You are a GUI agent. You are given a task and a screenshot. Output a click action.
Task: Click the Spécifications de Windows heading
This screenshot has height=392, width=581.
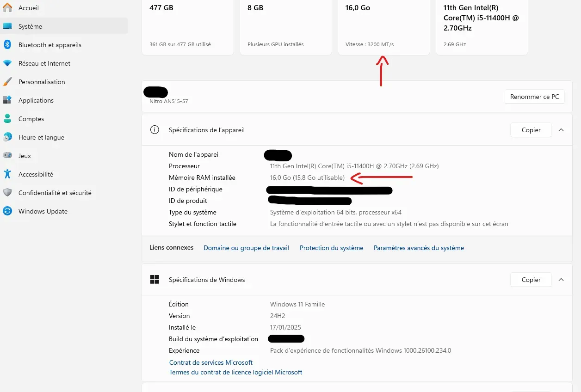[x=207, y=280]
